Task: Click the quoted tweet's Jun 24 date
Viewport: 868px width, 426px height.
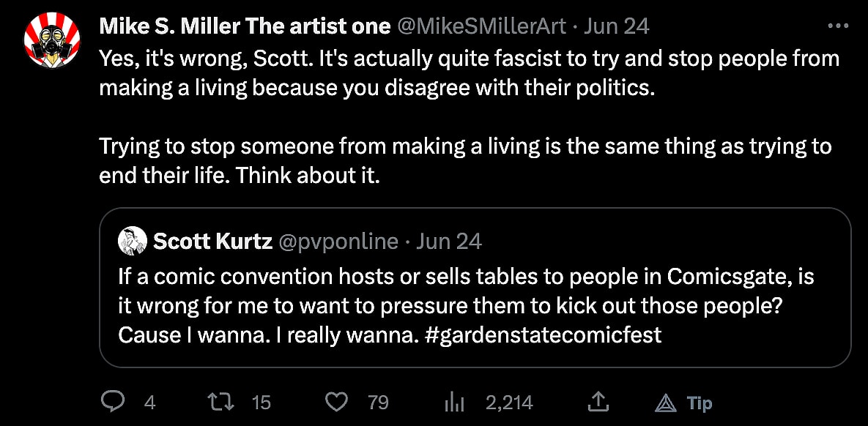Action: pos(449,242)
